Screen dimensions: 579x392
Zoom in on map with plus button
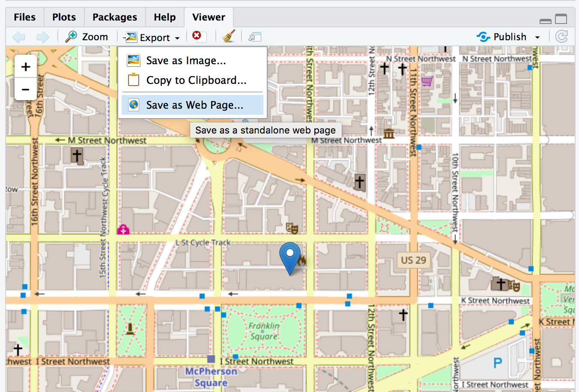coord(26,67)
